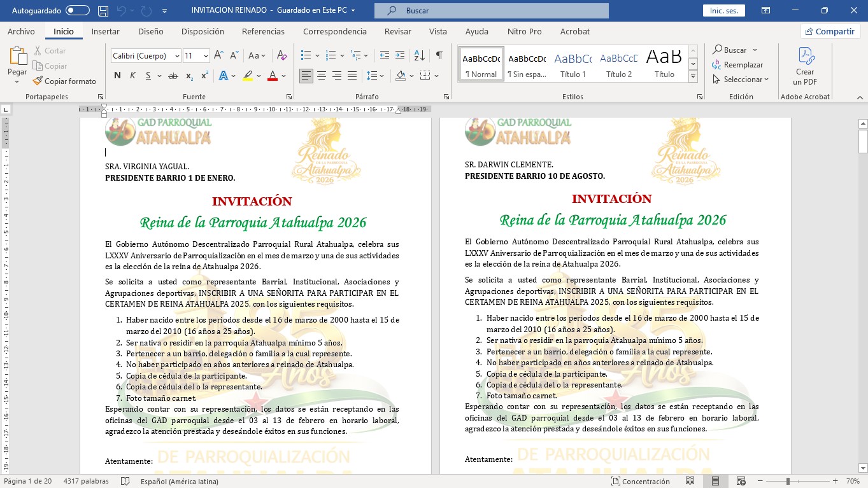Click in the Buscar search box
The width and height of the screenshot is (868, 488).
tap(491, 11)
